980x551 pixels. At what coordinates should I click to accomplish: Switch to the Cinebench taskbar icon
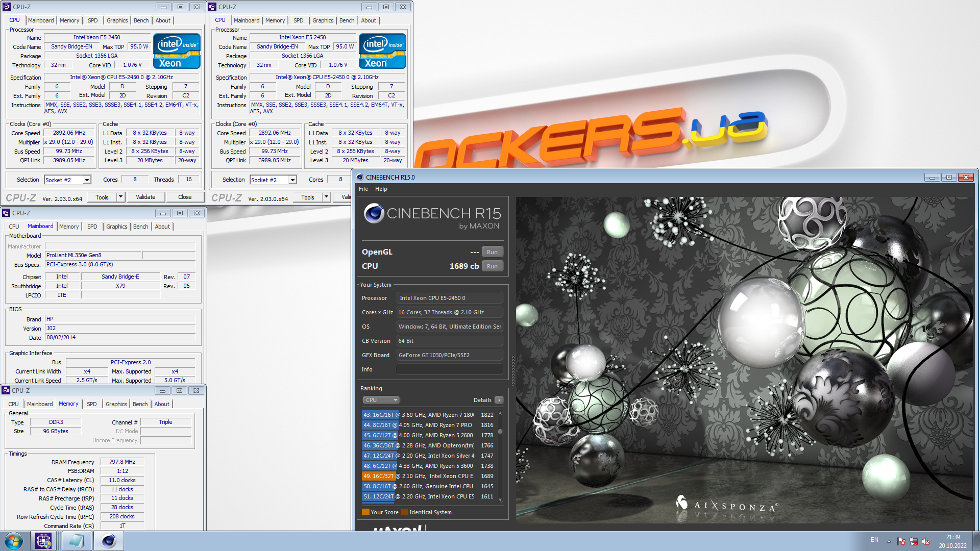click(x=109, y=541)
